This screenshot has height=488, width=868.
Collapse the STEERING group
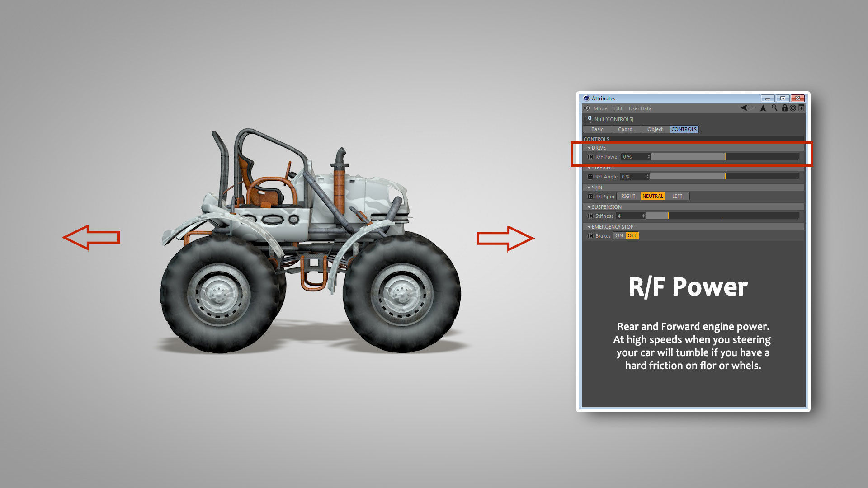[x=589, y=168]
